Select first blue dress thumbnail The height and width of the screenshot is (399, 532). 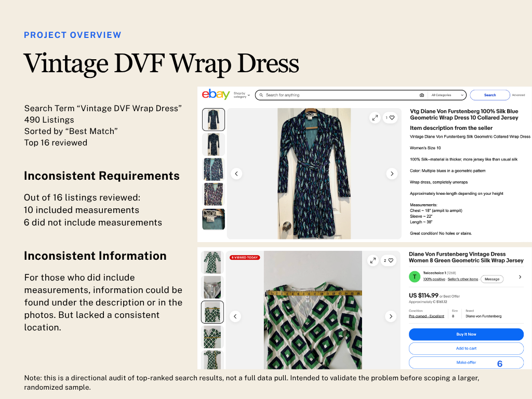(214, 119)
